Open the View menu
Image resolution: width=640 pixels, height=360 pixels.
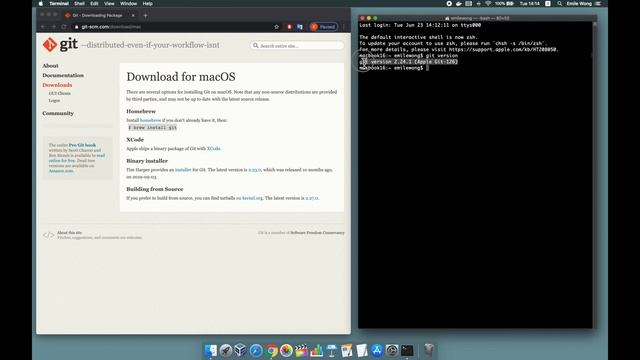109,3
